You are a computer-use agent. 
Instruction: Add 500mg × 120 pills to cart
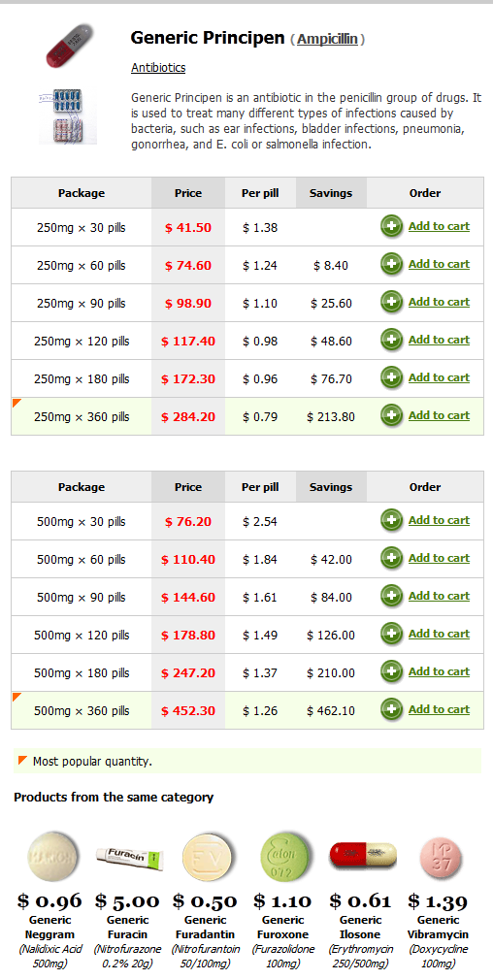pyautogui.click(x=439, y=634)
